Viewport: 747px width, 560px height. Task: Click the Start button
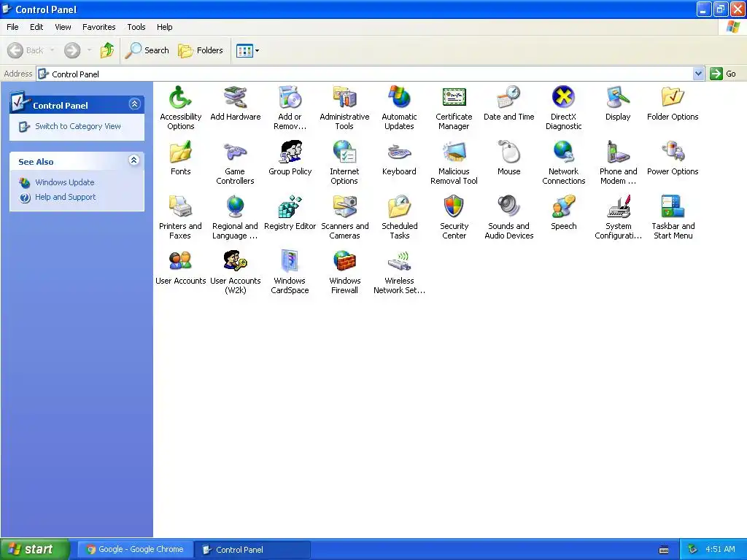pyautogui.click(x=35, y=549)
